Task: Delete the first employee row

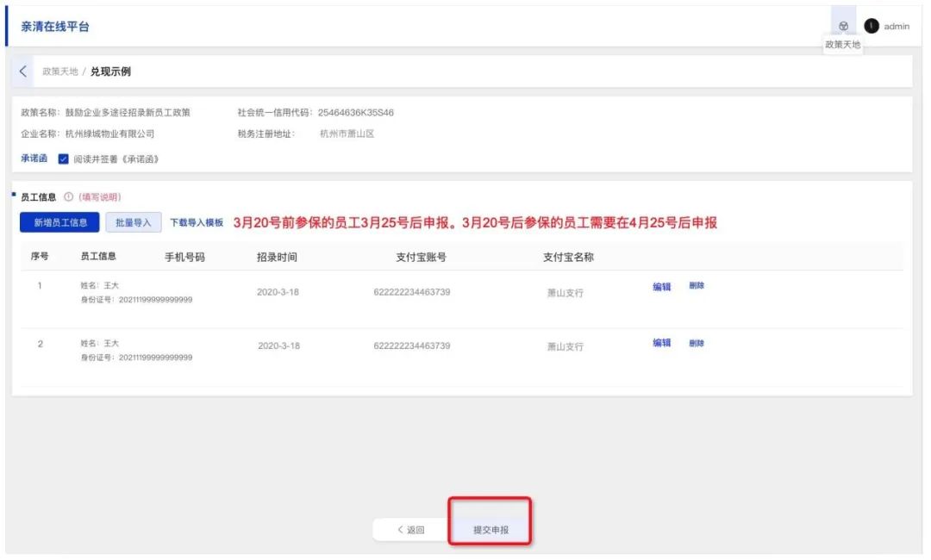Action: (697, 286)
